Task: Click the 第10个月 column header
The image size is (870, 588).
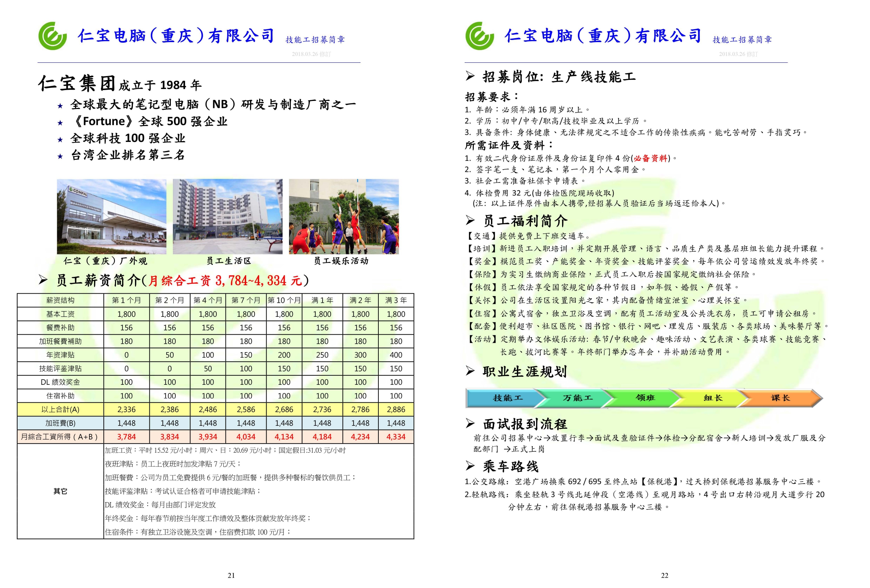Action: (x=284, y=300)
